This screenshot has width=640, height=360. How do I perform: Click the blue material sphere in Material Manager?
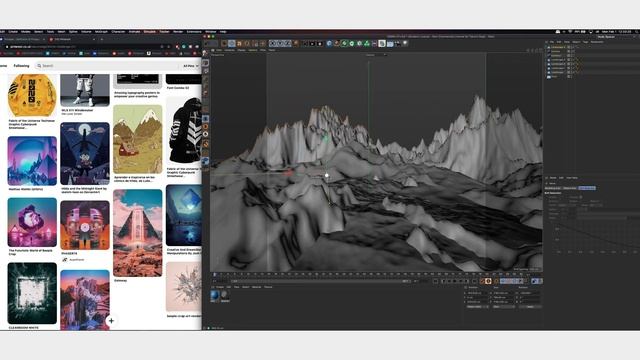coord(215,296)
